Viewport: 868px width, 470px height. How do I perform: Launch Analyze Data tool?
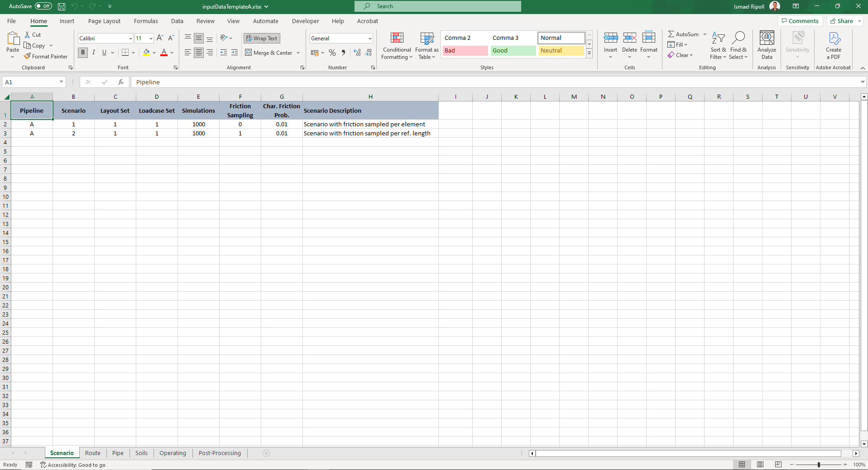click(x=766, y=45)
